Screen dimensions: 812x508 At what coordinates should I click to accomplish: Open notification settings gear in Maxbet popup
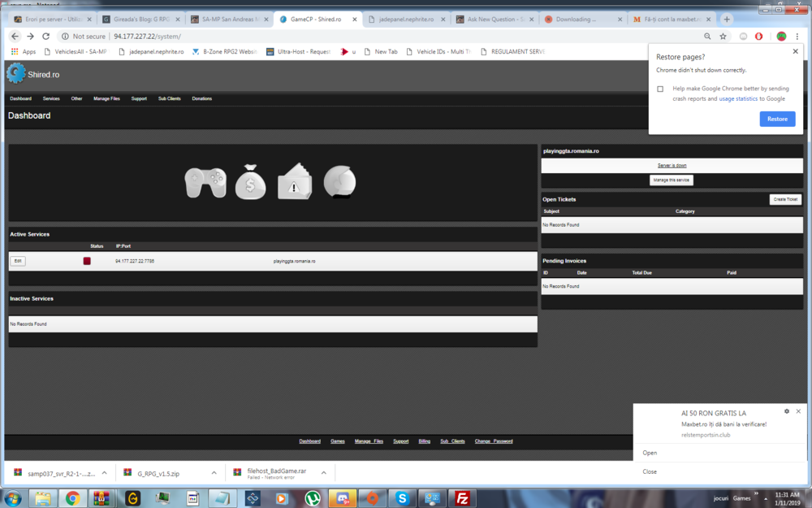[787, 411]
